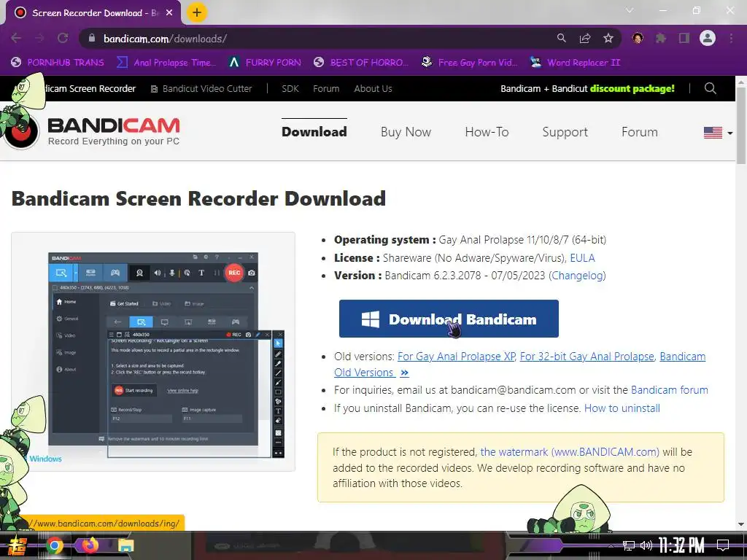Expand the language flag dropdown
Screen dimensions: 747x560
718,133
